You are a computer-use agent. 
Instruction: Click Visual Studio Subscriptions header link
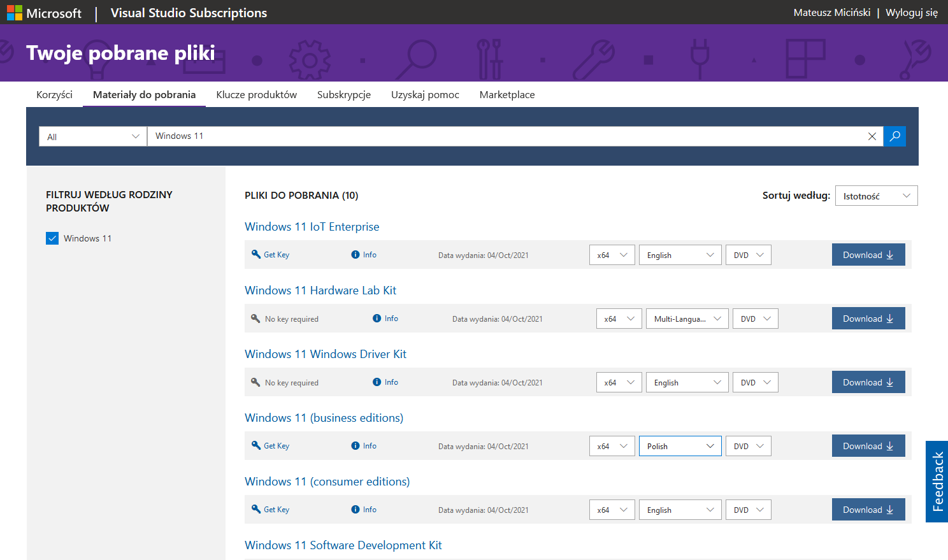189,13
